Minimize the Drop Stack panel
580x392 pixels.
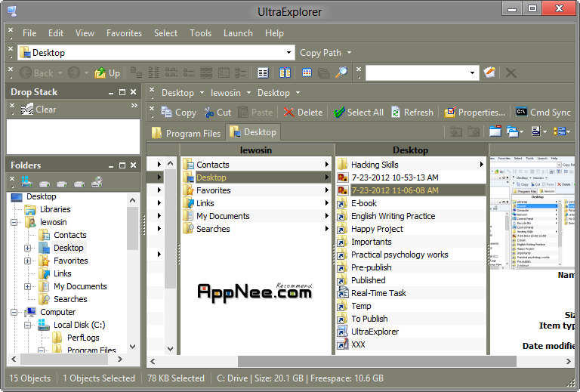pos(110,92)
